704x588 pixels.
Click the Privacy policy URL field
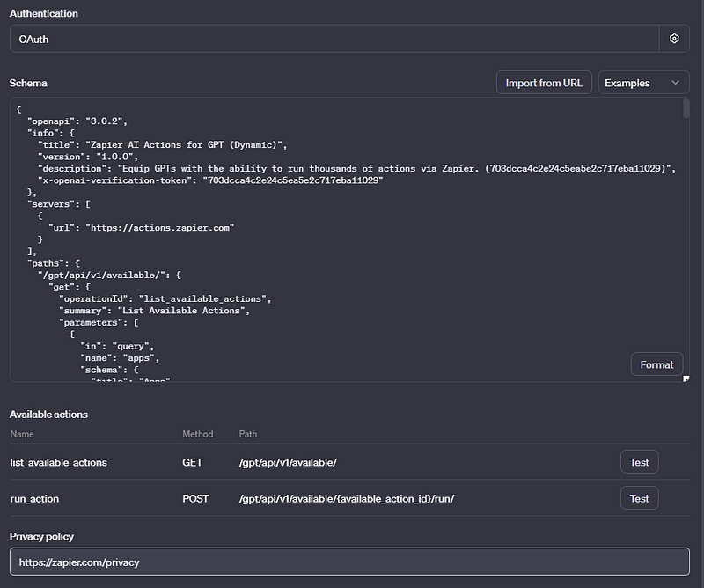pos(349,562)
